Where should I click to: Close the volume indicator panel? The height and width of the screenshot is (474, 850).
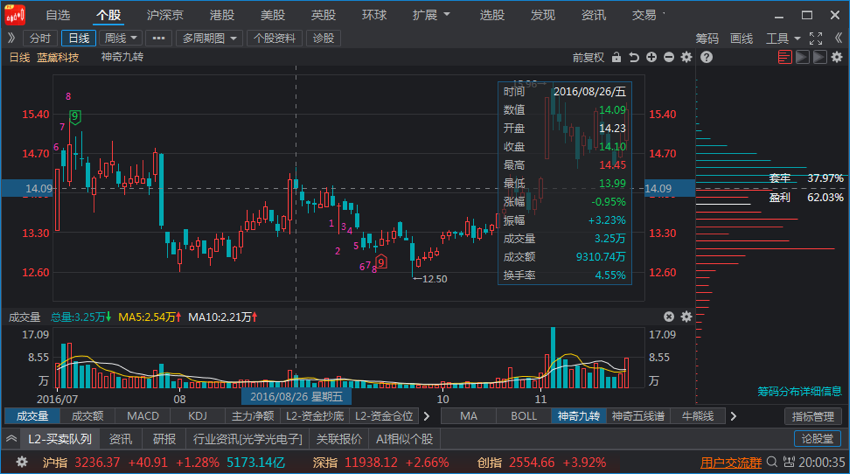pyautogui.click(x=669, y=317)
